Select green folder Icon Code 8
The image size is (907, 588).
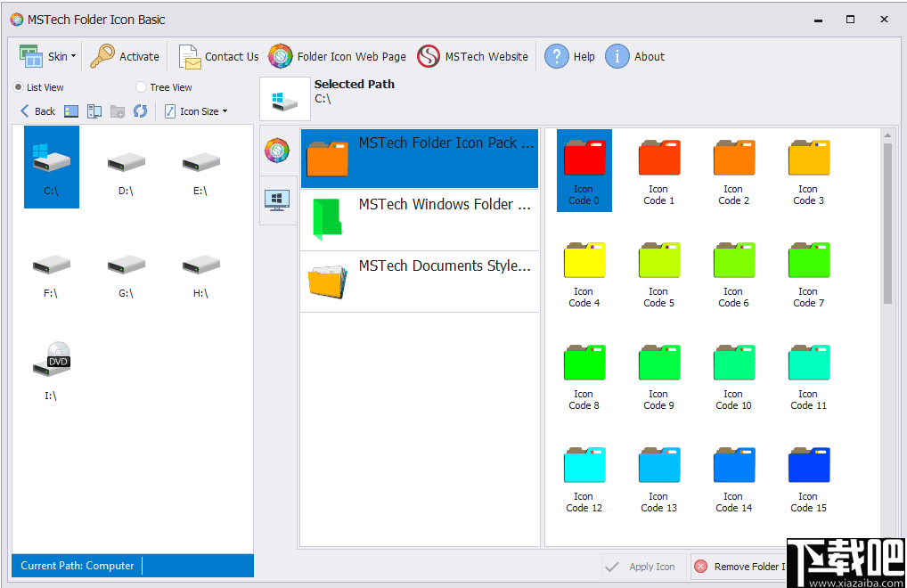click(x=584, y=376)
